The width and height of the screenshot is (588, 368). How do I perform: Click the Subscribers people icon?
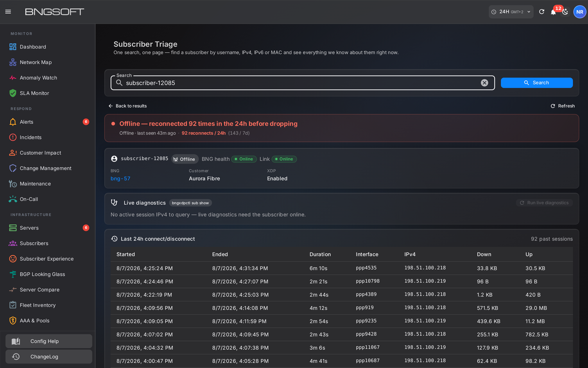[x=13, y=243]
